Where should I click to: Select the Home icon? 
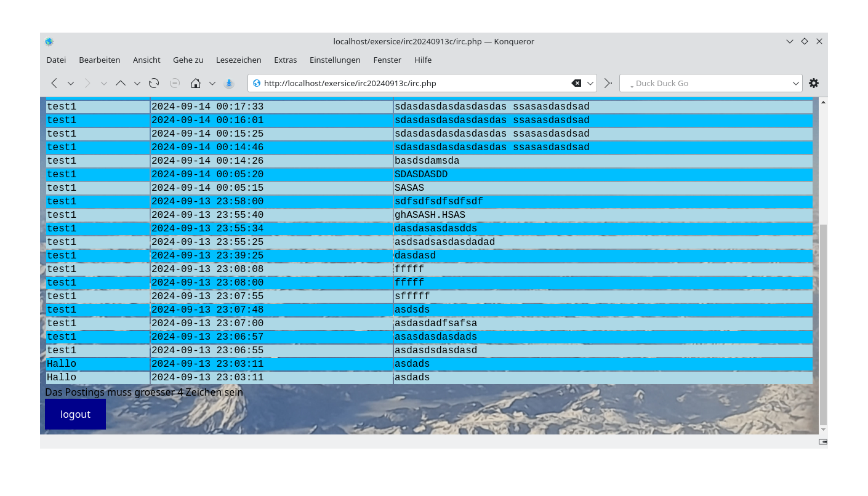pos(196,83)
